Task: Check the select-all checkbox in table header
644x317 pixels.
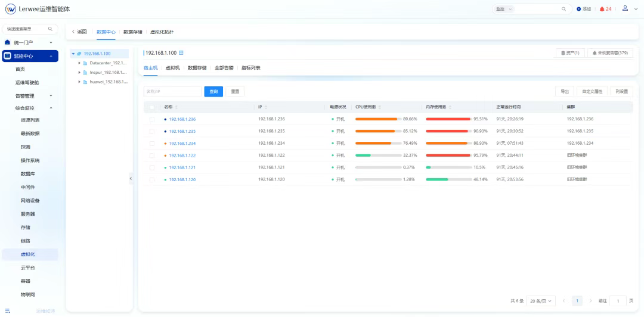Action: tap(152, 107)
